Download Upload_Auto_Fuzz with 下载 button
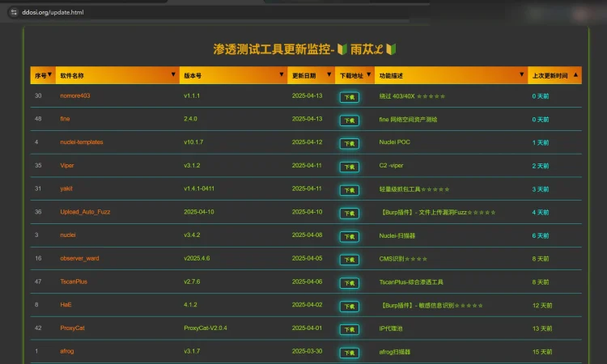 pyautogui.click(x=349, y=213)
